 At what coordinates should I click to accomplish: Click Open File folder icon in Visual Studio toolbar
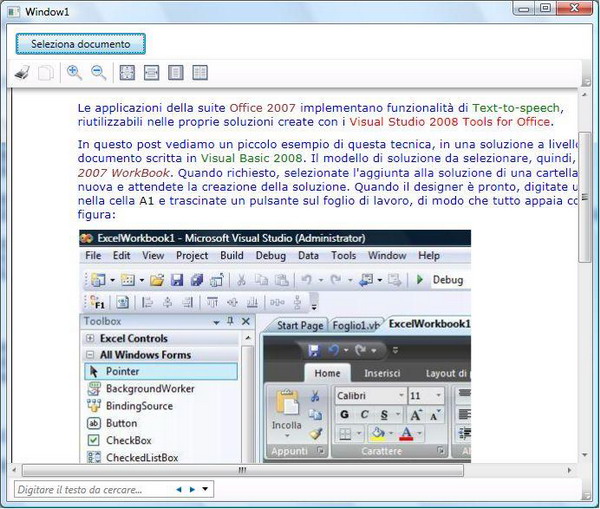(x=157, y=280)
